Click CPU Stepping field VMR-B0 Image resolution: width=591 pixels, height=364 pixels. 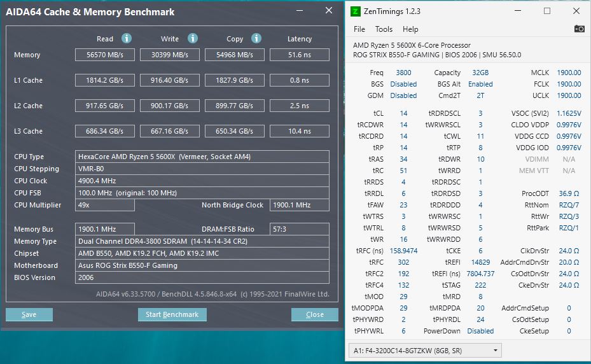(202, 169)
